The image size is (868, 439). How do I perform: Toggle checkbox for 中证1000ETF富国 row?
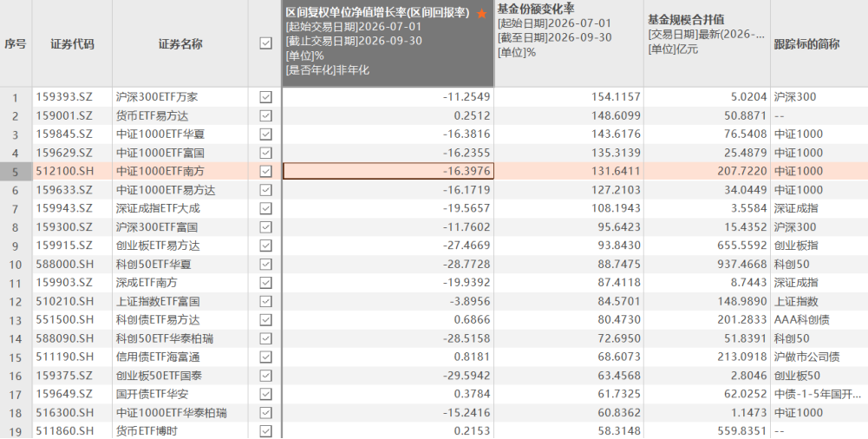pyautogui.click(x=265, y=153)
